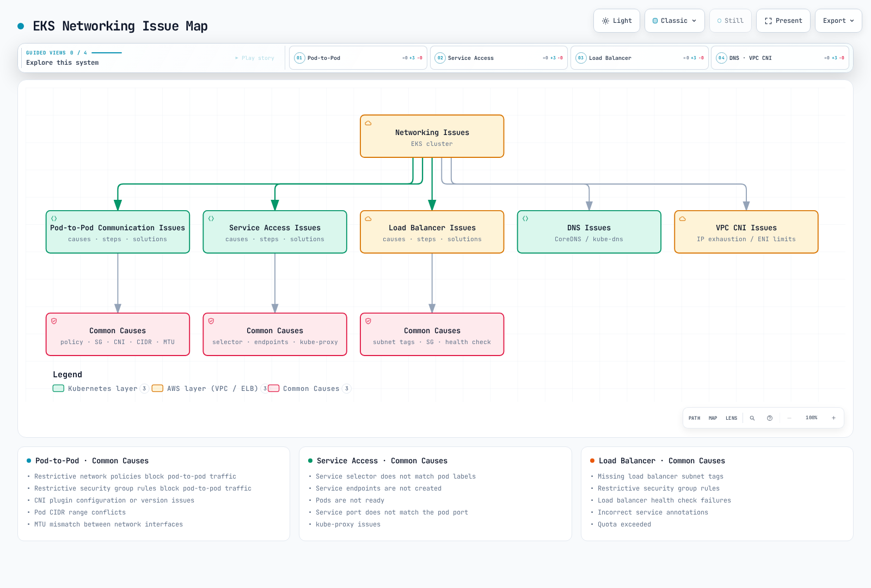Toggle Common Causes legend entry
This screenshot has height=588, width=871.
click(x=310, y=388)
